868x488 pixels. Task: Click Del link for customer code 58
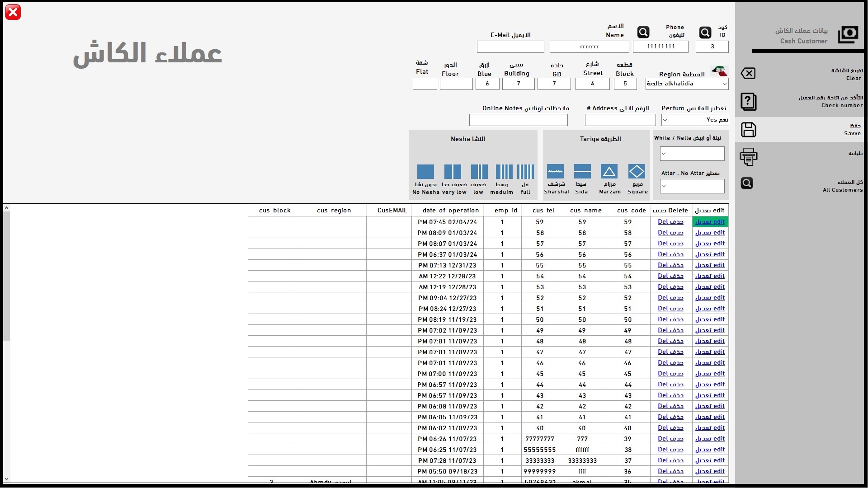point(670,233)
